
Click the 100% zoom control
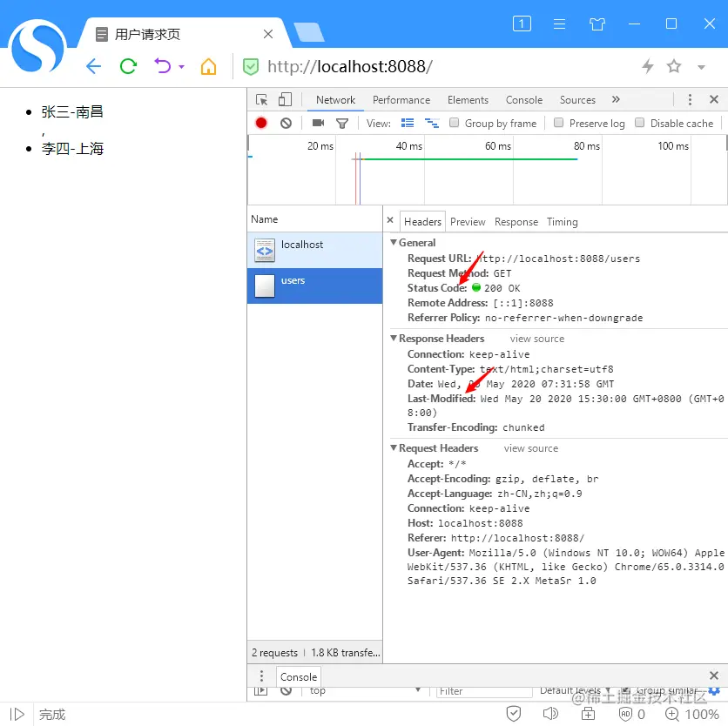[x=691, y=714]
